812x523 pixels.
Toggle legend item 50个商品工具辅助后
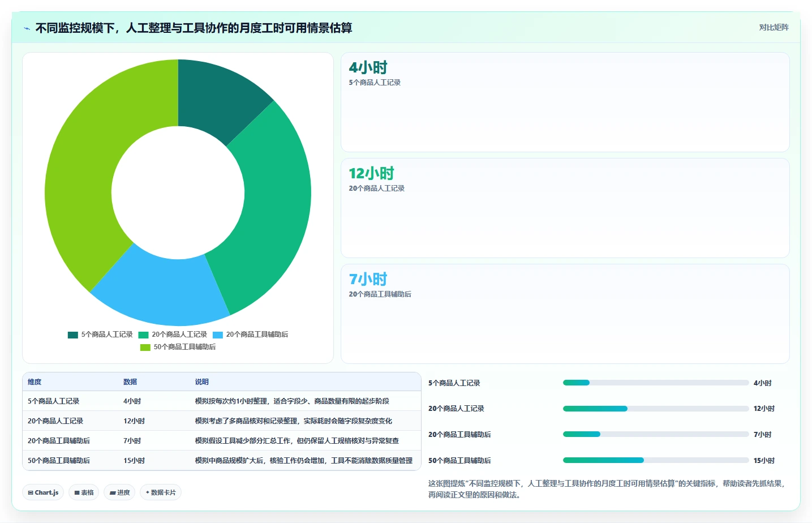[x=178, y=347]
